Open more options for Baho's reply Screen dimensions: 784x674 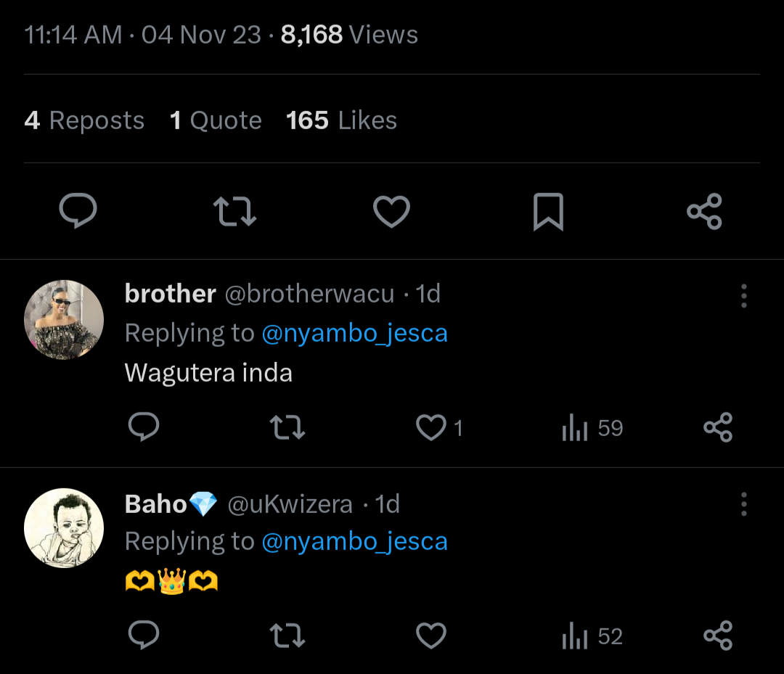pos(744,504)
